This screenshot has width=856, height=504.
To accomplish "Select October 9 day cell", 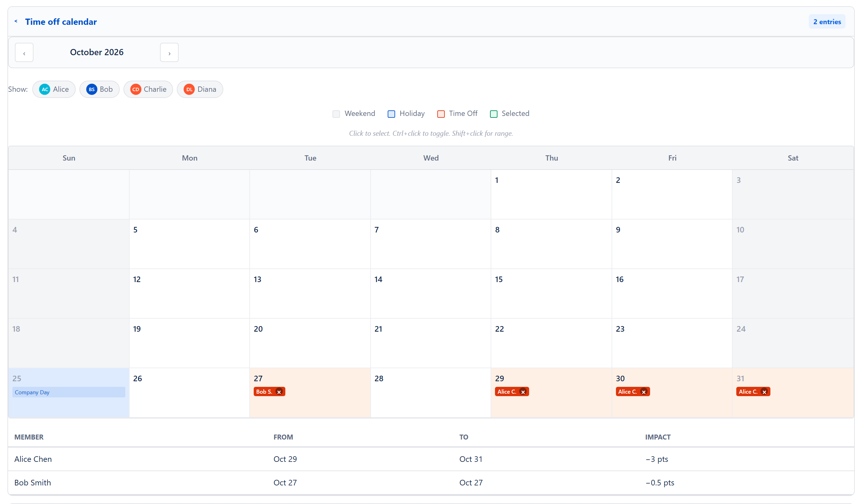I will 672,244.
